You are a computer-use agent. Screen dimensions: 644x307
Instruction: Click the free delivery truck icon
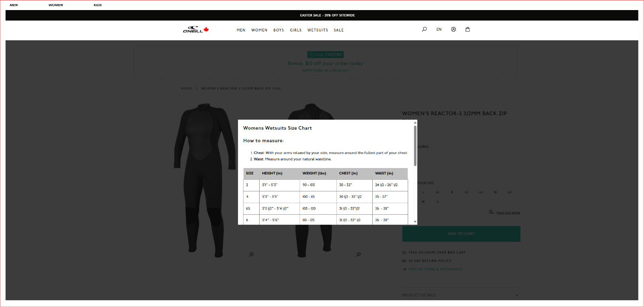click(404, 253)
